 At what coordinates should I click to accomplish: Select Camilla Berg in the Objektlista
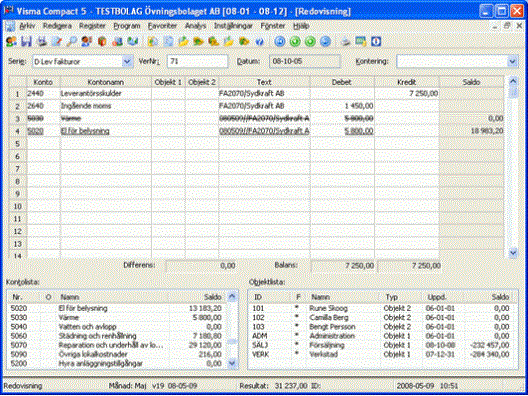[381, 318]
